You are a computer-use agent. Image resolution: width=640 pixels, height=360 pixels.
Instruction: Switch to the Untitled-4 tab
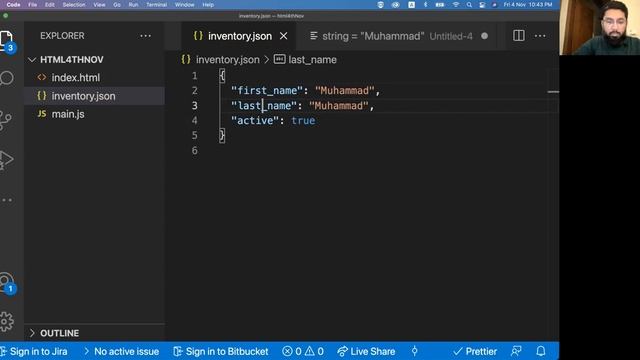click(x=398, y=36)
